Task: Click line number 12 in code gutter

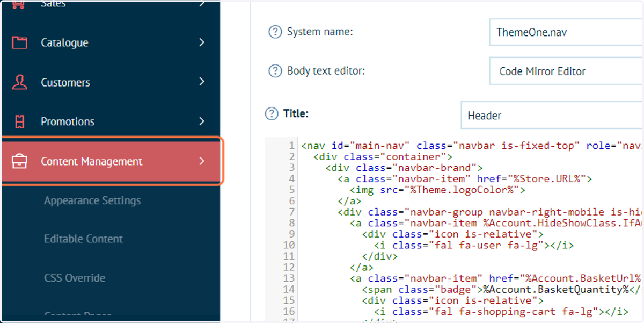Action: tap(290, 267)
